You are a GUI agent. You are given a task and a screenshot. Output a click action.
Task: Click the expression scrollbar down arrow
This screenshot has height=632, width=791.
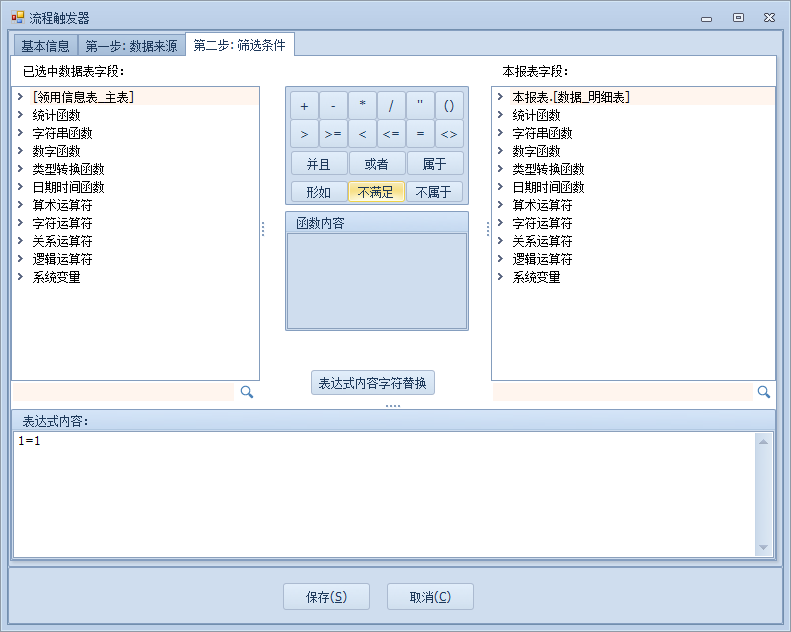coord(764,547)
